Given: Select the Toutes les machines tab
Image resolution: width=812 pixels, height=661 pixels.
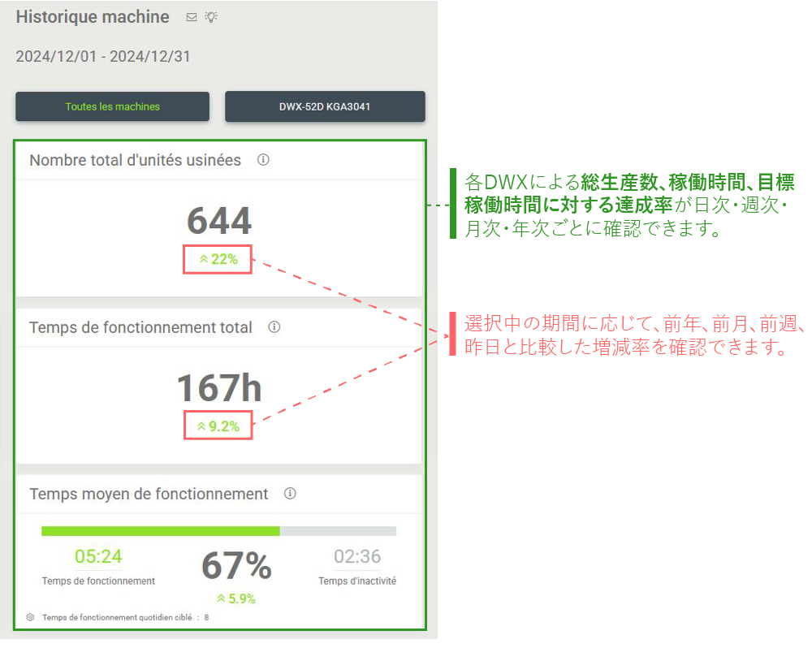Looking at the screenshot, I should click(112, 106).
